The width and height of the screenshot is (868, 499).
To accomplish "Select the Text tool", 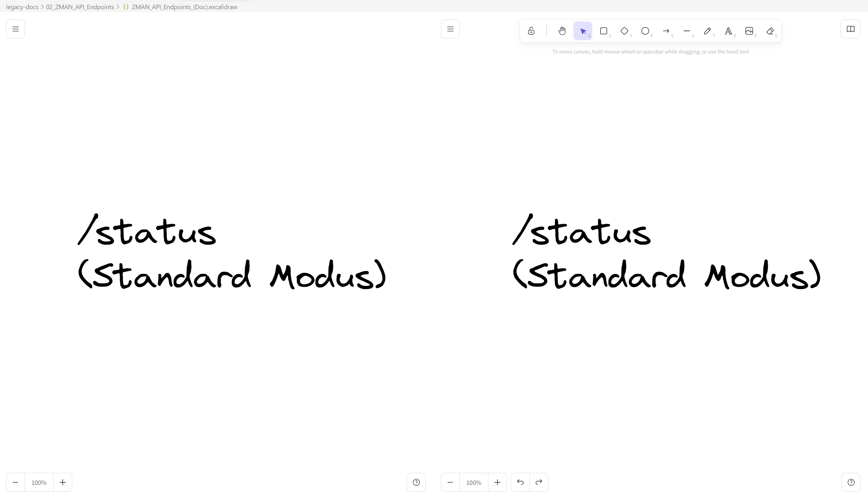I will coord(728,31).
